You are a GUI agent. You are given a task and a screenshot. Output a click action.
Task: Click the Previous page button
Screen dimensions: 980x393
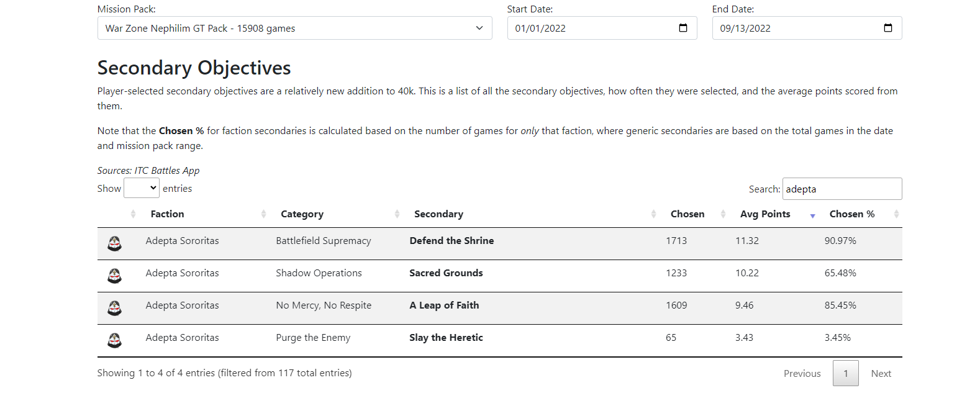pos(802,373)
